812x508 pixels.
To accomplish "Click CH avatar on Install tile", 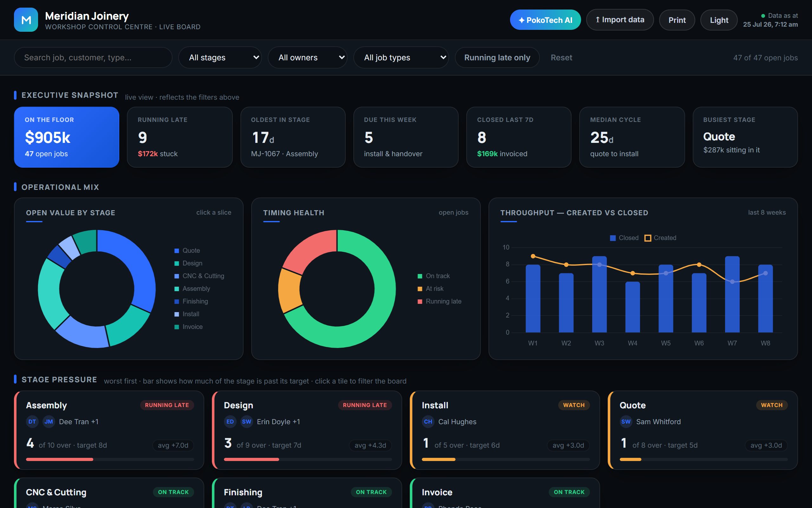I will coord(428,422).
